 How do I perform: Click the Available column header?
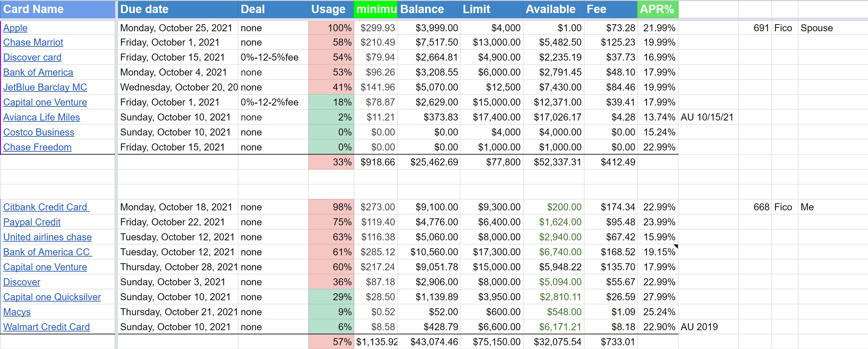pos(554,9)
